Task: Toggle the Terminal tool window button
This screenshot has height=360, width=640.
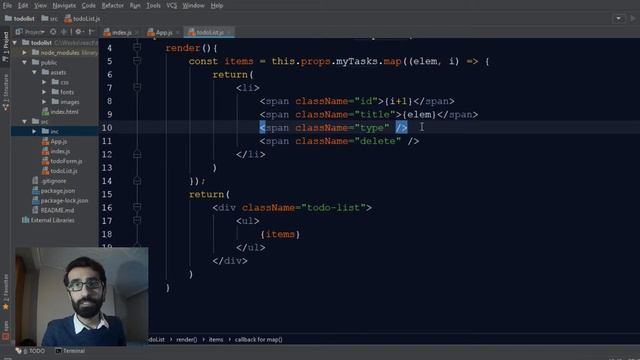Action: tap(70, 351)
